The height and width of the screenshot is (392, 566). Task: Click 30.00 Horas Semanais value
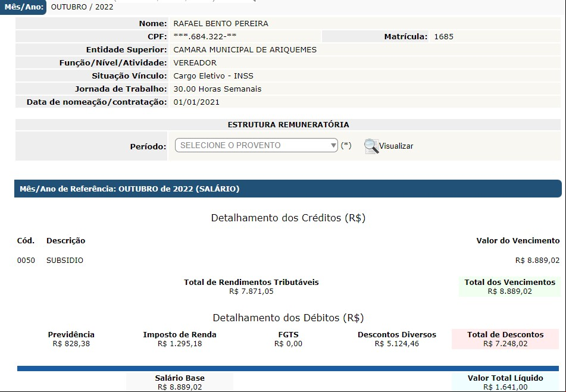217,89
